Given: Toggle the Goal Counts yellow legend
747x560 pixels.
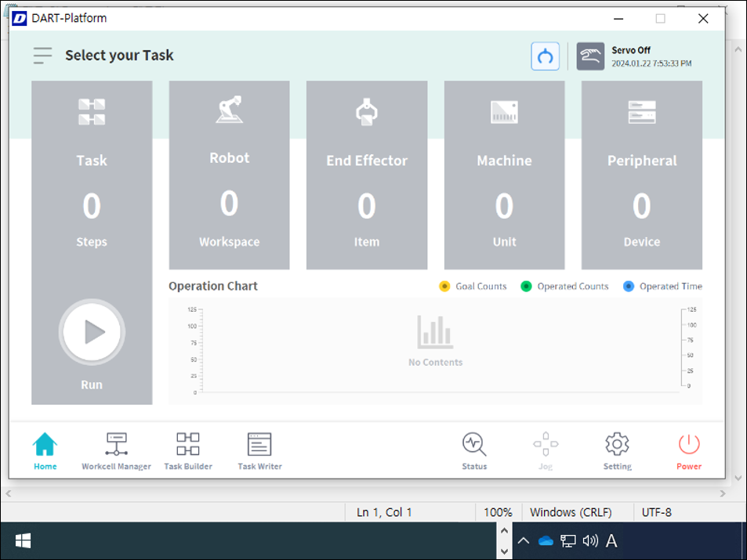Looking at the screenshot, I should click(x=445, y=287).
